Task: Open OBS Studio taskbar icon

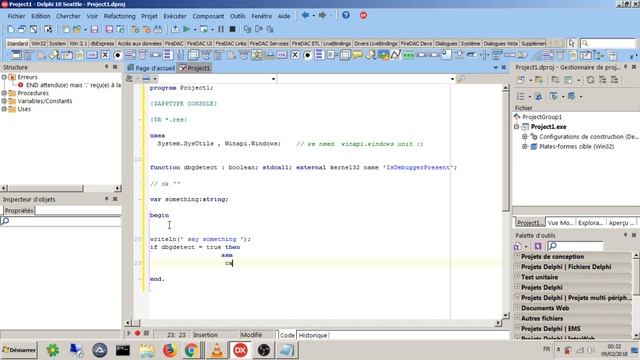Action: [x=264, y=350]
